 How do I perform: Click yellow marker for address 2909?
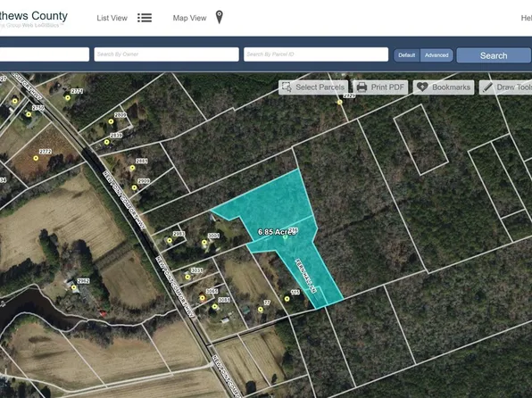click(x=135, y=187)
